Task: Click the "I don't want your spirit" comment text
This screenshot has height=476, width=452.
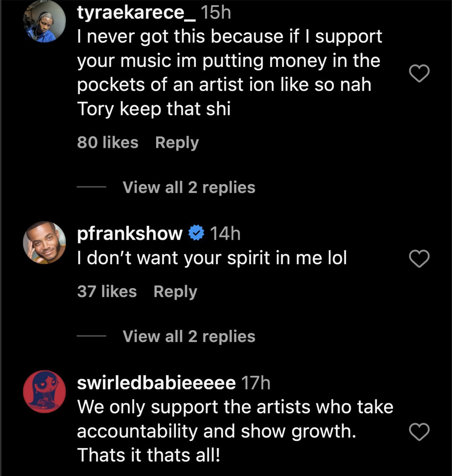Action: (212, 258)
